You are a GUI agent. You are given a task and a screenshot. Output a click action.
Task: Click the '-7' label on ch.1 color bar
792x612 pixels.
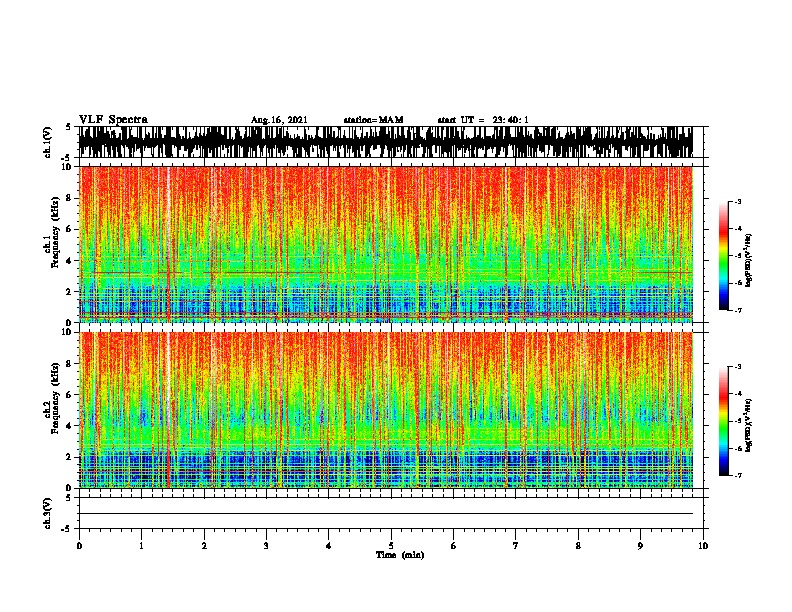(737, 310)
